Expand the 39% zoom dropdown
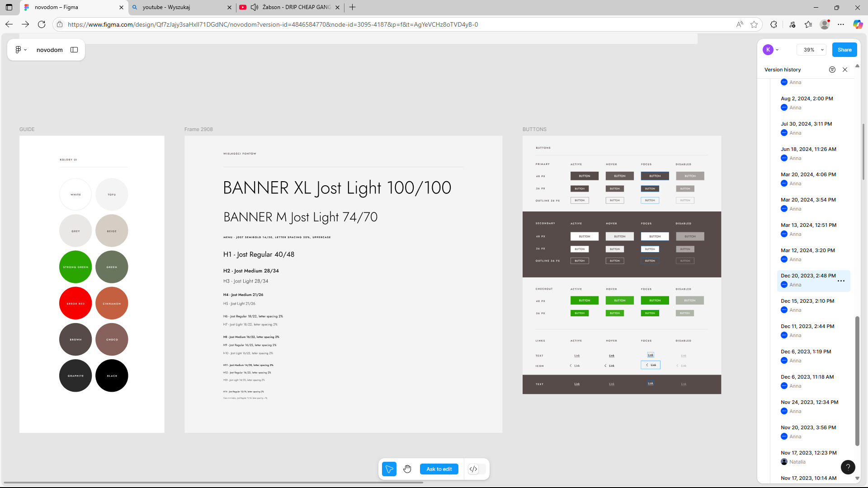This screenshot has width=868, height=488. (x=812, y=50)
